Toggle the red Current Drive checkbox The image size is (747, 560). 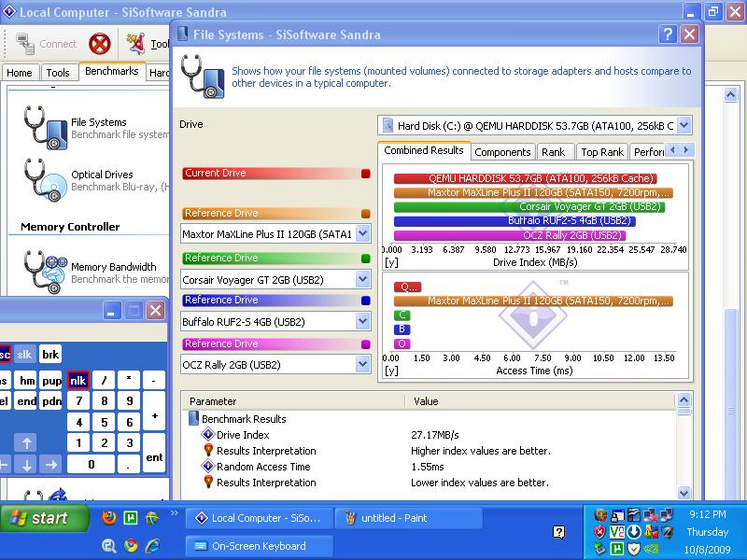pos(365,174)
